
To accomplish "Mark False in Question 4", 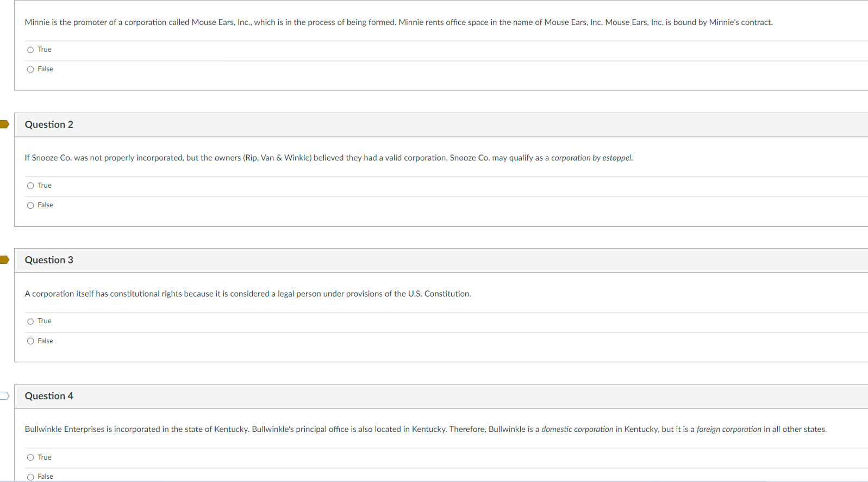I will point(30,477).
